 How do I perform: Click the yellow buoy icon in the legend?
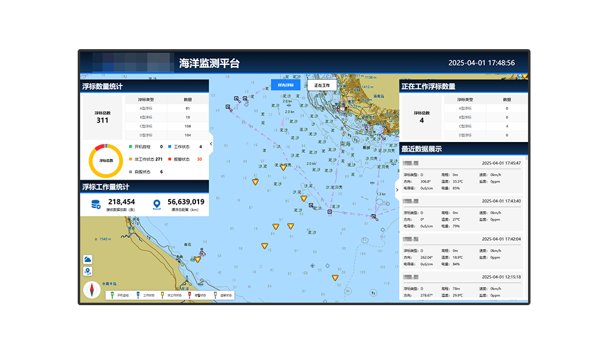click(x=163, y=295)
